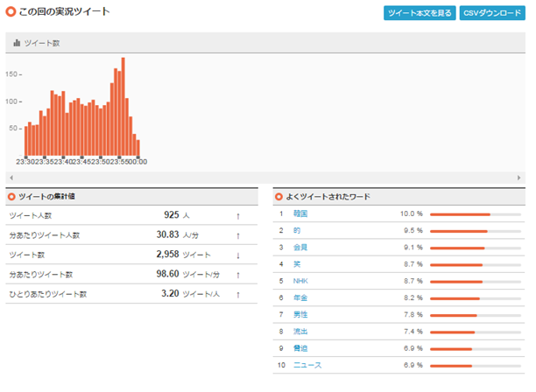536x392 pixels.
Task: Click the 100 y-axis label on the chart
Action: pos(11,101)
